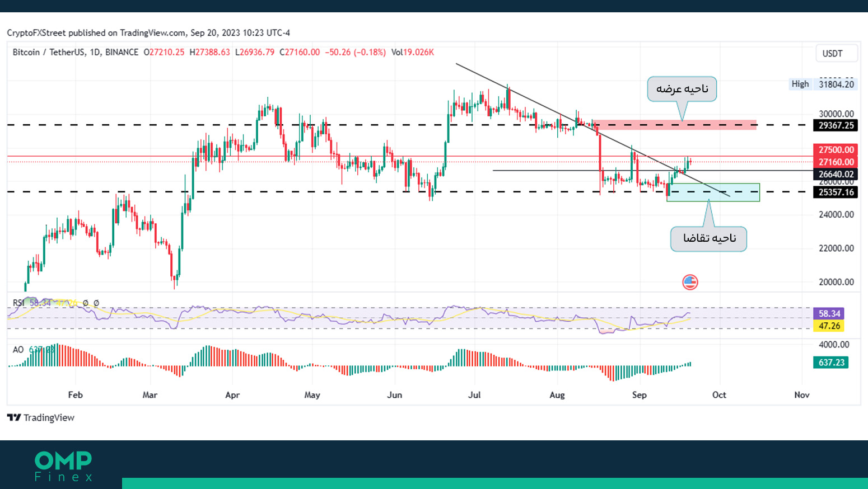Click the change value −50.26 (−0.18%)

pos(355,52)
